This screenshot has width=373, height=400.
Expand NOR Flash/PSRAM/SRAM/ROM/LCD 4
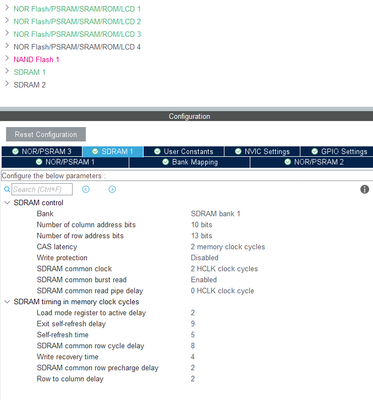(7, 46)
